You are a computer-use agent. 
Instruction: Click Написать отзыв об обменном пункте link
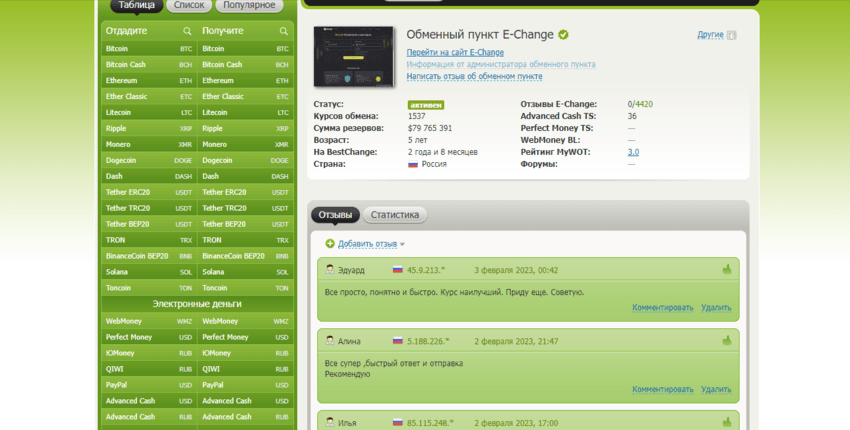[474, 76]
